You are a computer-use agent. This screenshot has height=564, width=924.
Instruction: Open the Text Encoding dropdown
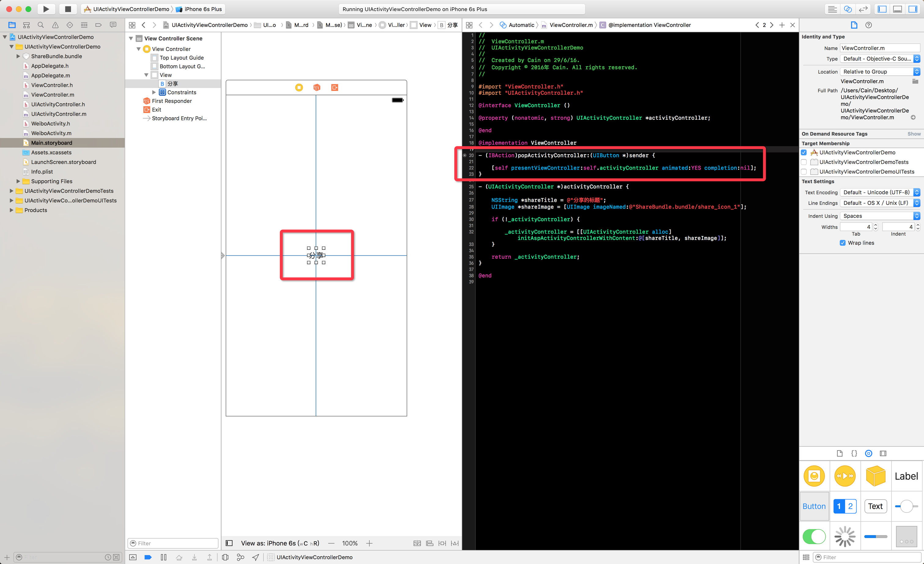pyautogui.click(x=880, y=192)
